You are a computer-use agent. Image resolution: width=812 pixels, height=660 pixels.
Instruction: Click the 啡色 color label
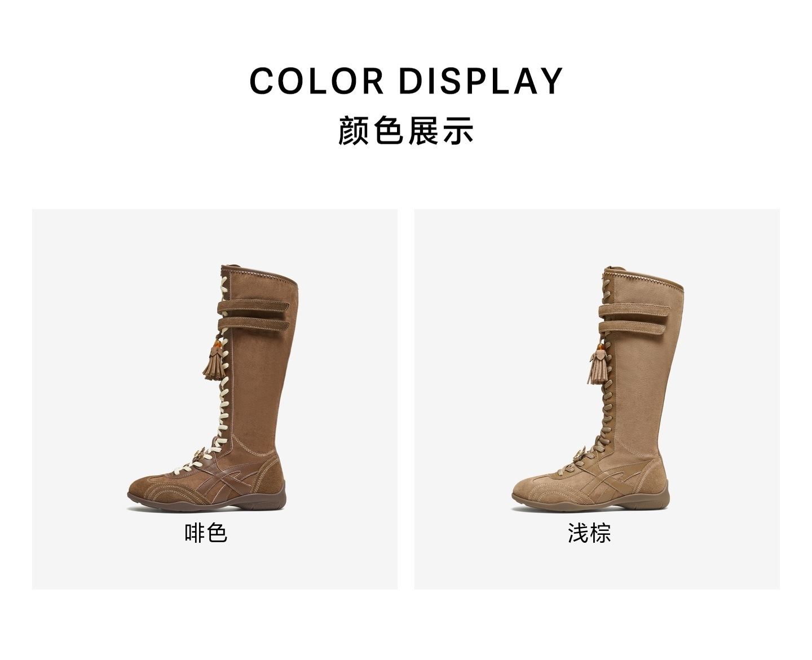[x=206, y=533]
